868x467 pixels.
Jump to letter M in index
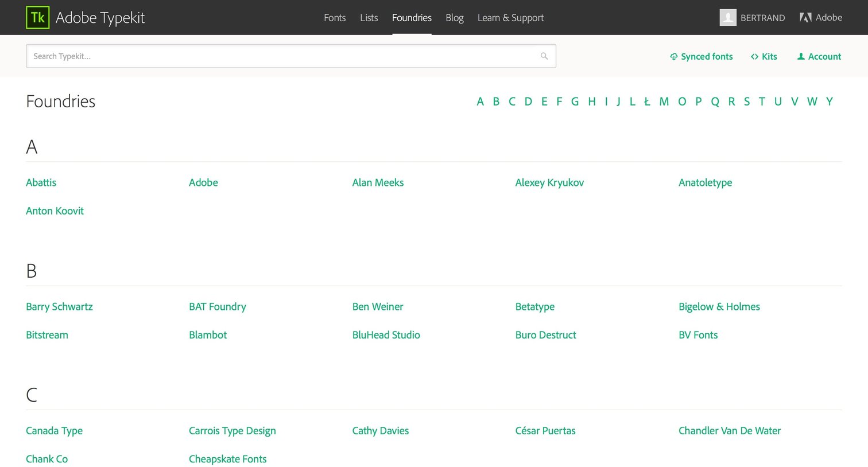(x=664, y=102)
